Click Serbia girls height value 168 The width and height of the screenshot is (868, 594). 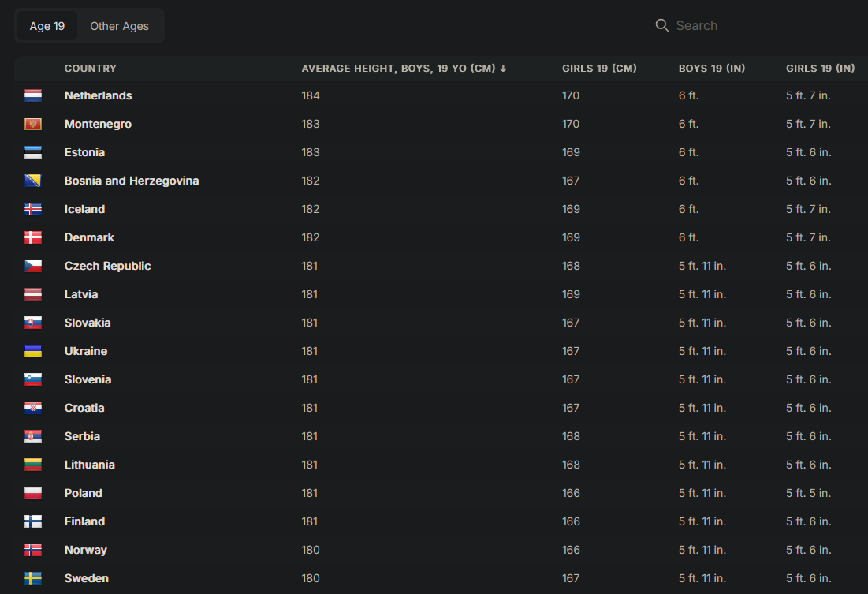coord(571,436)
